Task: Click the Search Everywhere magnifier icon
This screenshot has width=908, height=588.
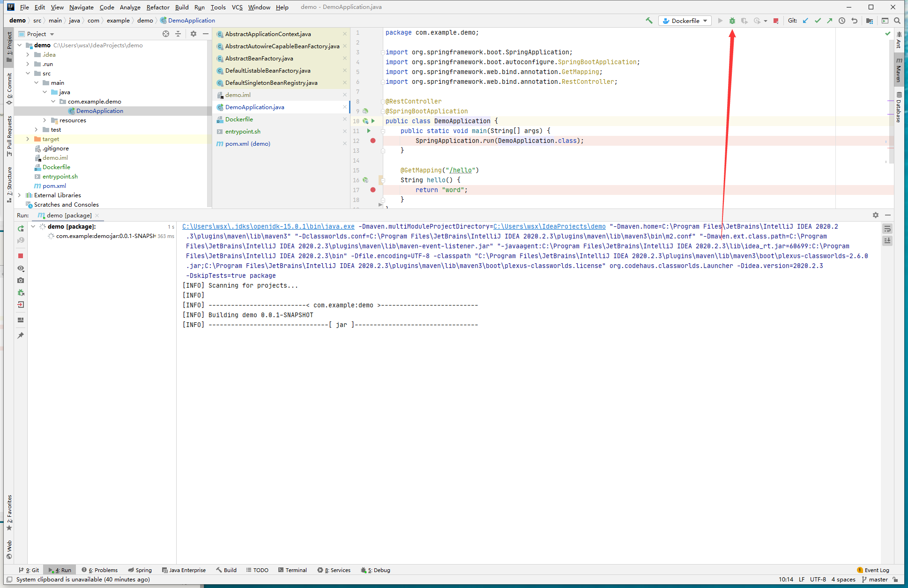Action: [x=897, y=21]
